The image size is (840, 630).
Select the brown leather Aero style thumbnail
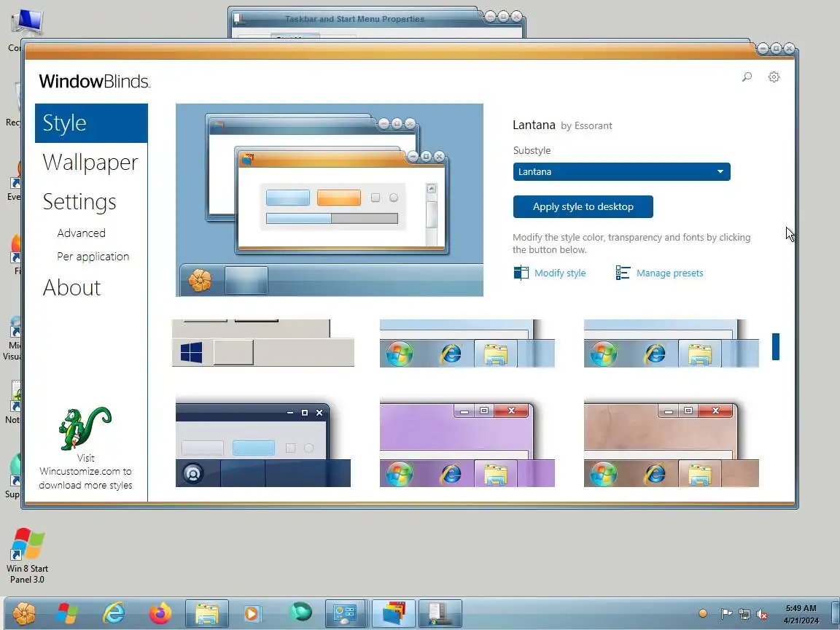pos(672,444)
